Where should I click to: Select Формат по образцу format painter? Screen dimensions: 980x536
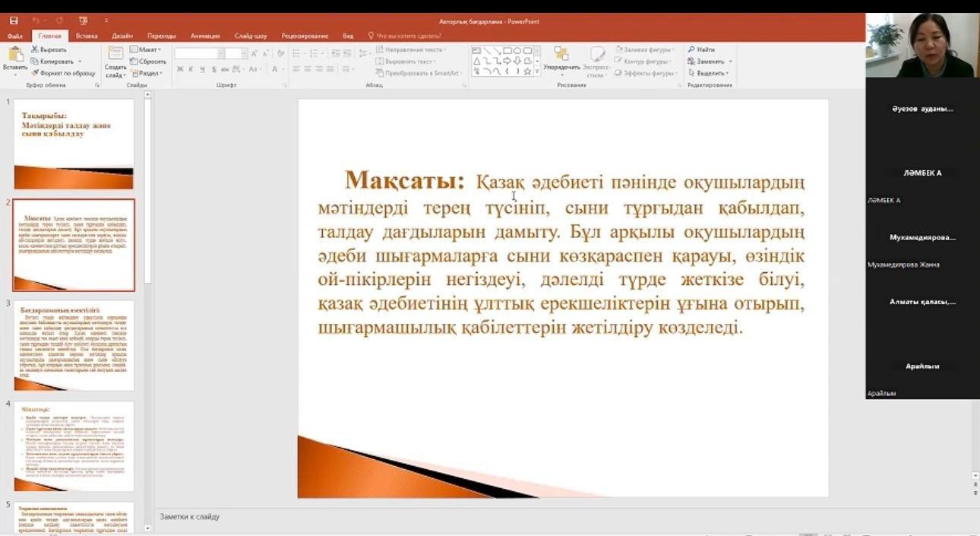(x=62, y=73)
